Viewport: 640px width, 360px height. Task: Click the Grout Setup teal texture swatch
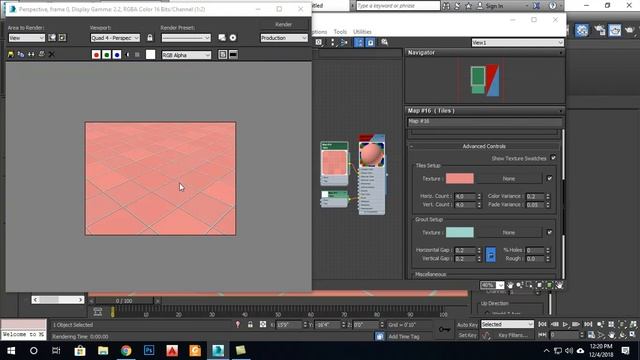click(460, 232)
